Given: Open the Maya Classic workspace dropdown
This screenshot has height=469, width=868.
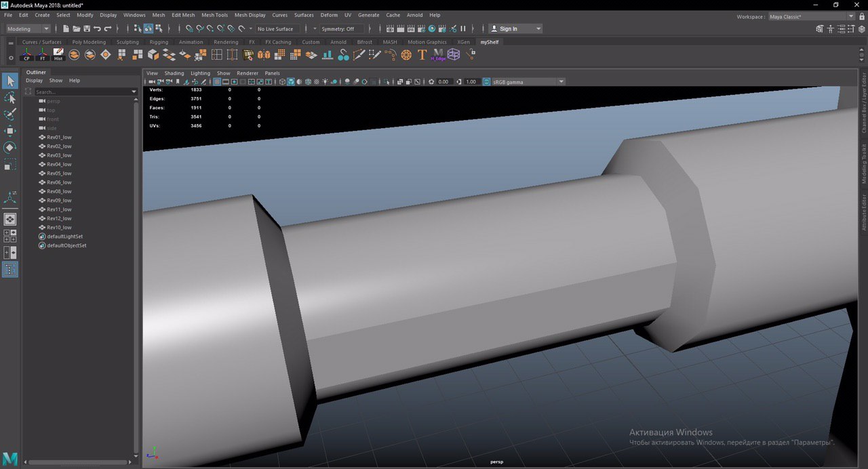Looking at the screenshot, I should tap(850, 16).
